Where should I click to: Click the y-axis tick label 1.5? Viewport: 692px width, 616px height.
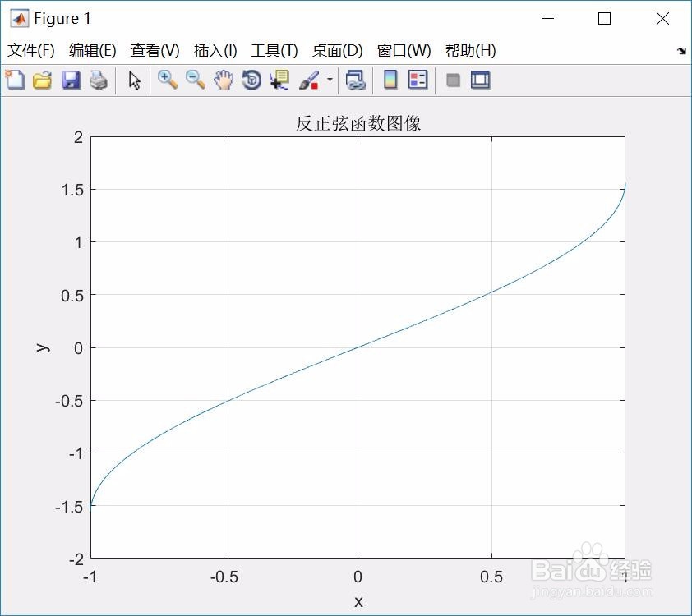72,190
